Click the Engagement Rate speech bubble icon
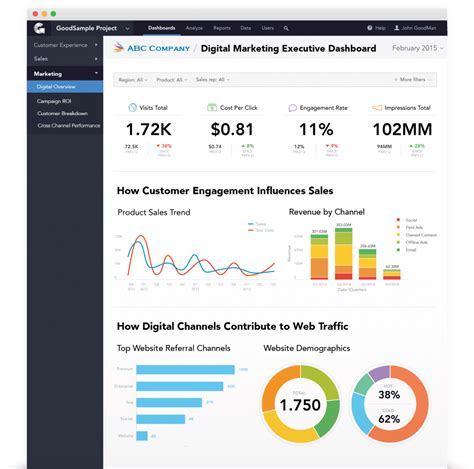Image resolution: width=474 pixels, height=469 pixels. point(292,108)
